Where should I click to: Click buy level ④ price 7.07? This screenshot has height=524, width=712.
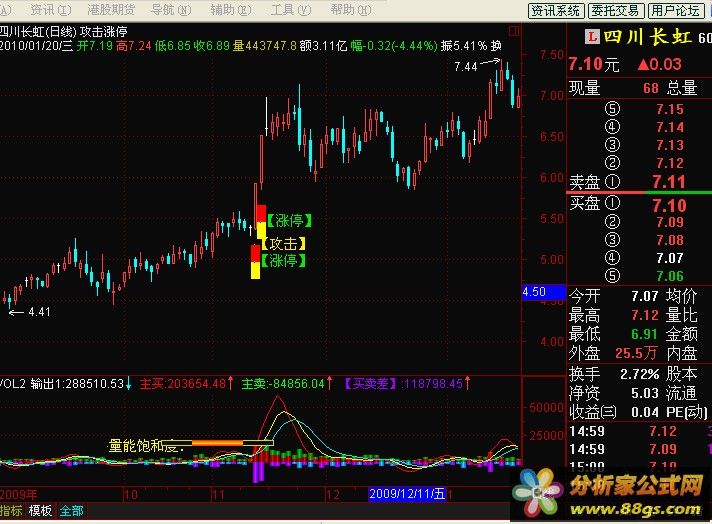[670, 258]
